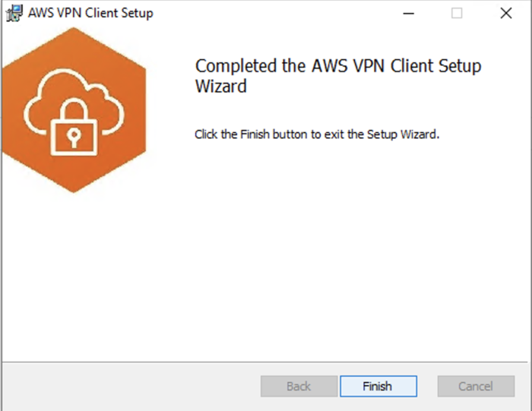Click the footer gap between Finish and Cancel
This screenshot has height=411, width=532.
tap(427, 386)
